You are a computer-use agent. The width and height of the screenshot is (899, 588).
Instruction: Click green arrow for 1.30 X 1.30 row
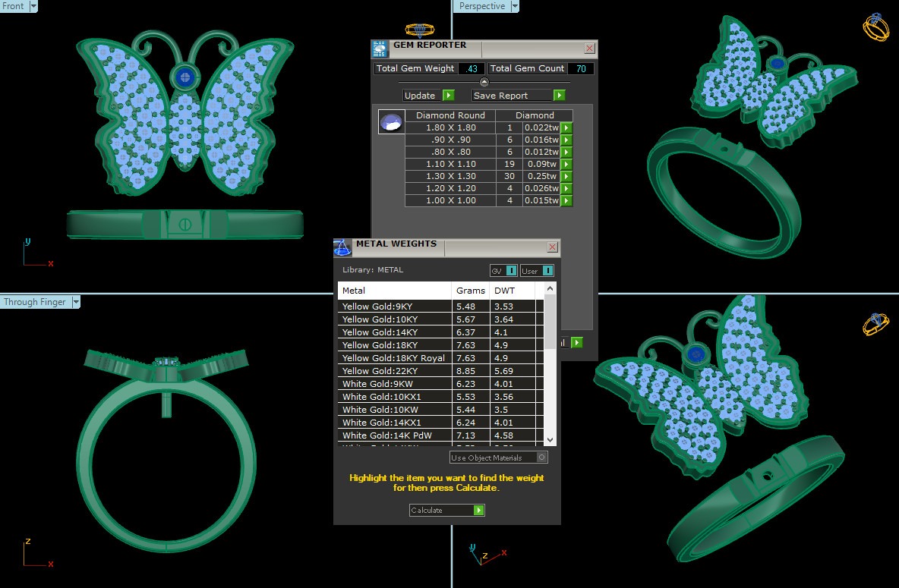click(x=566, y=177)
